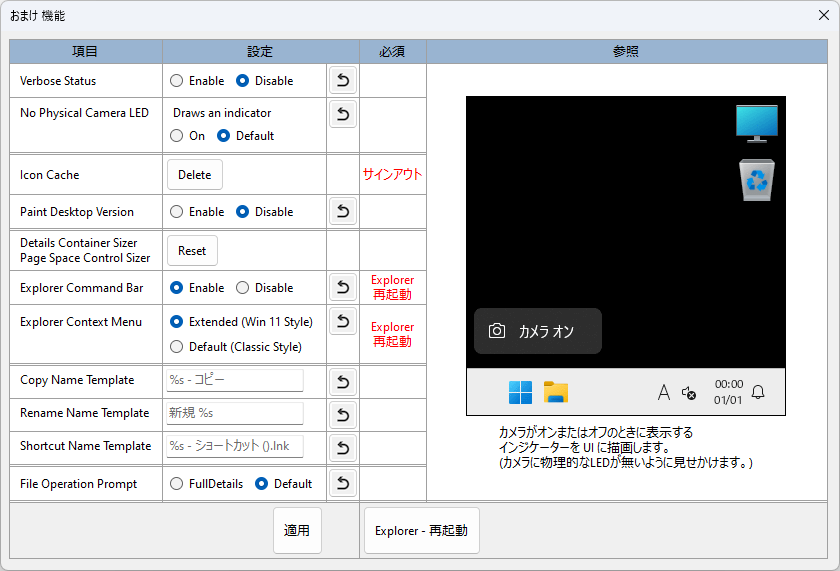840x571 pixels.
Task: Reset Paint Desktop Version with undo arrow
Action: tap(343, 212)
